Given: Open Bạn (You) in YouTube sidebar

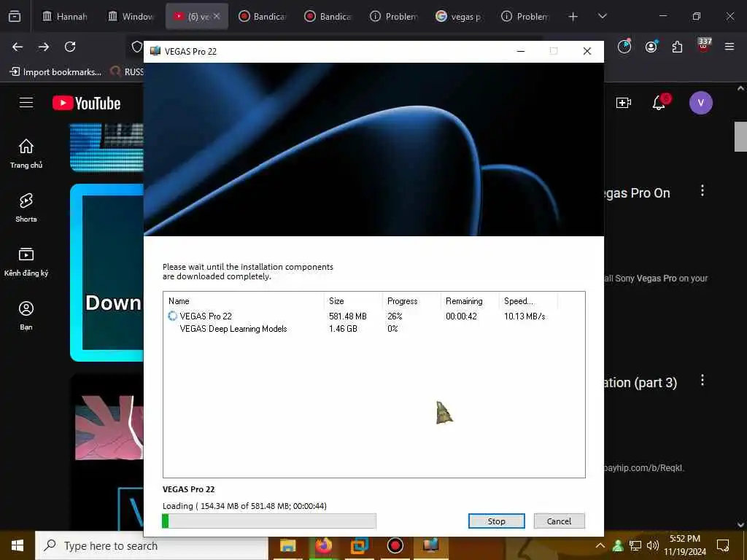Looking at the screenshot, I should pyautogui.click(x=26, y=315).
